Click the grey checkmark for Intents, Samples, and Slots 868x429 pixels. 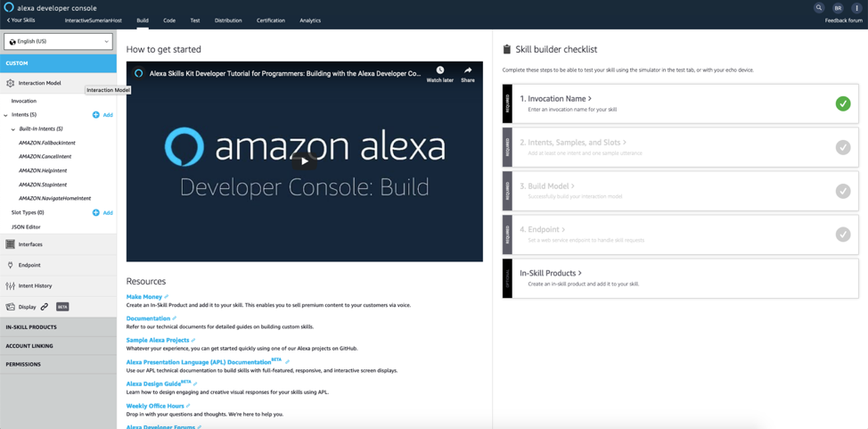(x=843, y=147)
